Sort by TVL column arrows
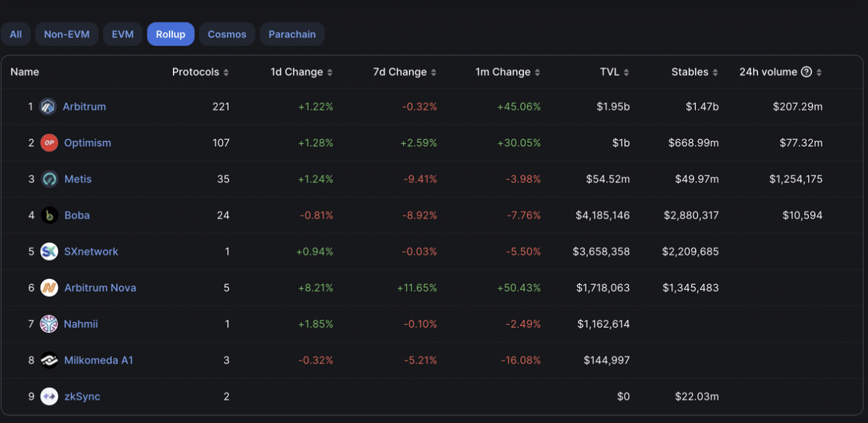 pos(626,72)
